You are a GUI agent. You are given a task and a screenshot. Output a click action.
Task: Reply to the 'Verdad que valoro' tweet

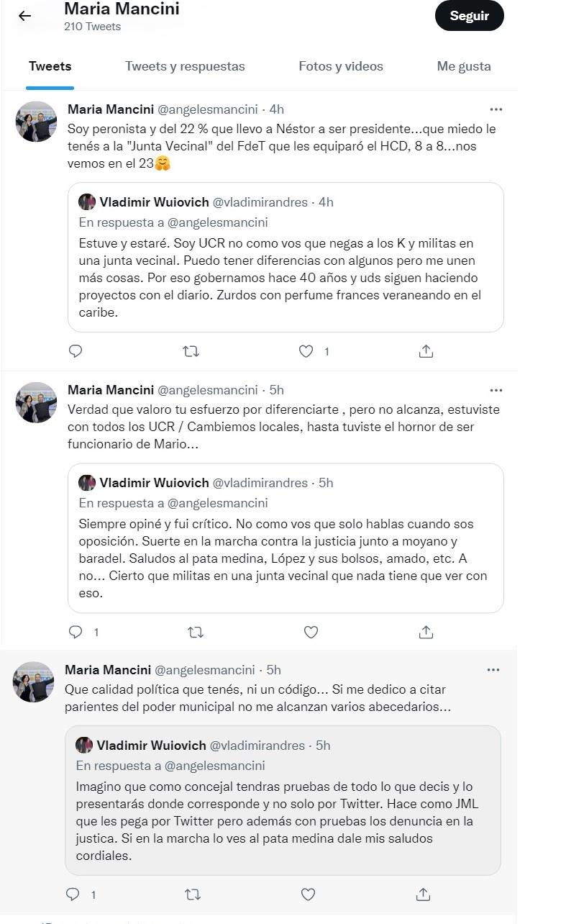(76, 632)
